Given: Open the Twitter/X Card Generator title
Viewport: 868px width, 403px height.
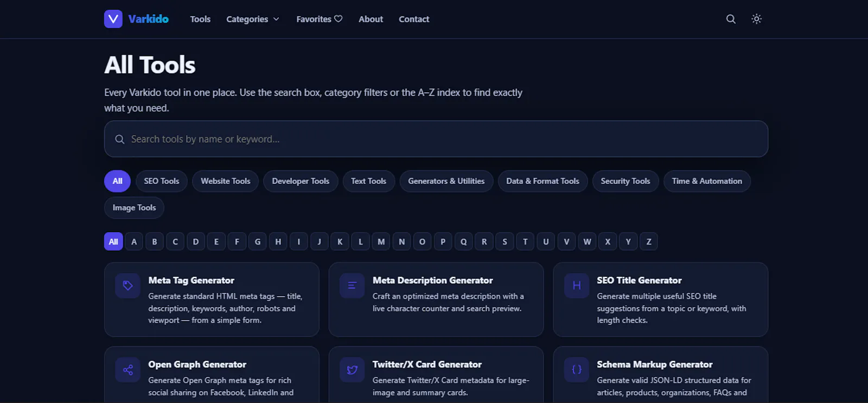Looking at the screenshot, I should 427,364.
